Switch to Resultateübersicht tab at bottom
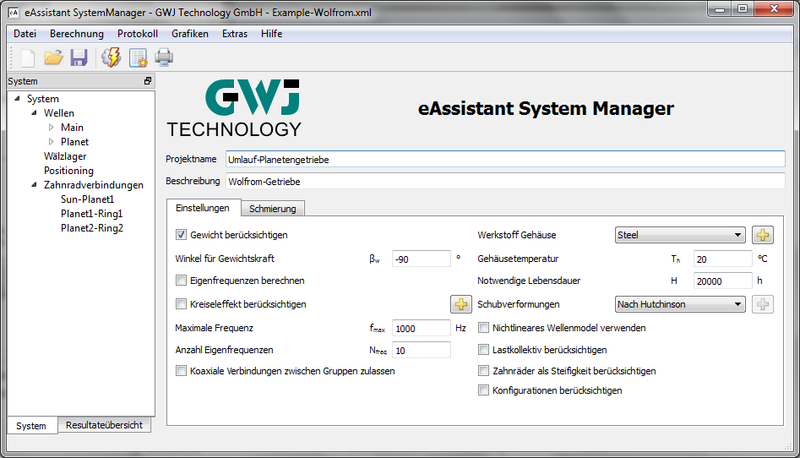Image resolution: width=800 pixels, height=458 pixels. (x=104, y=426)
